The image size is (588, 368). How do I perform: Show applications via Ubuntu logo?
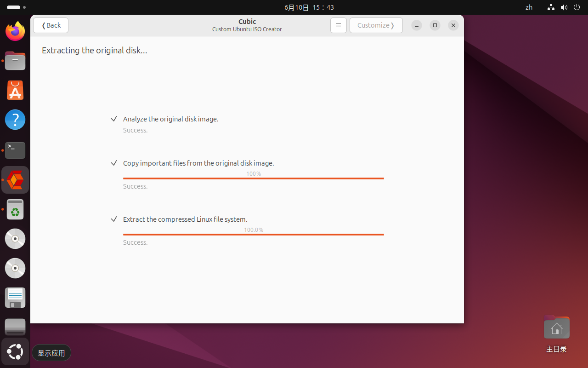click(15, 352)
